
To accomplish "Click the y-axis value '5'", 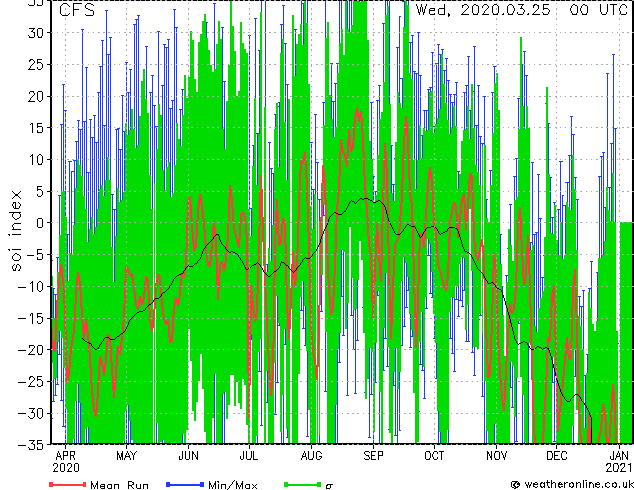I will pos(40,192).
